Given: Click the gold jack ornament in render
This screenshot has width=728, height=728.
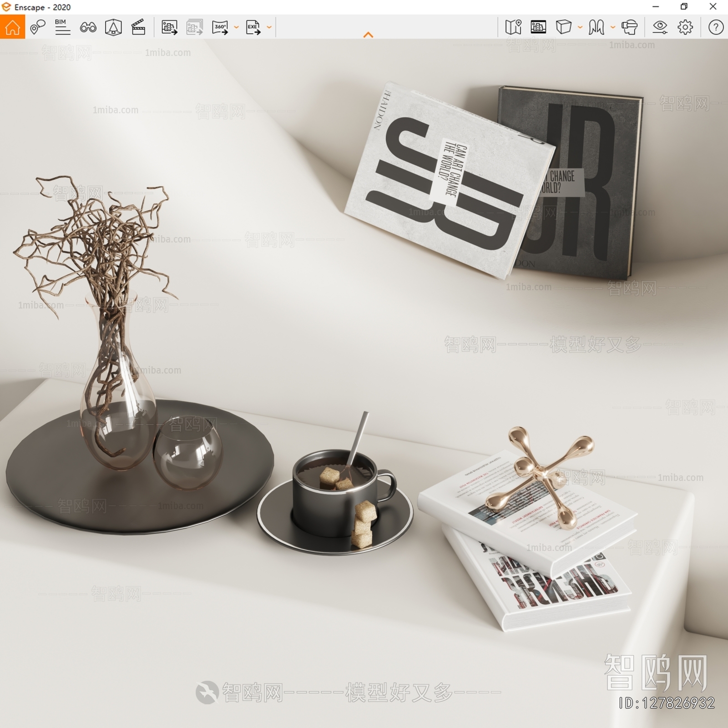Looking at the screenshot, I should pyautogui.click(x=540, y=477).
